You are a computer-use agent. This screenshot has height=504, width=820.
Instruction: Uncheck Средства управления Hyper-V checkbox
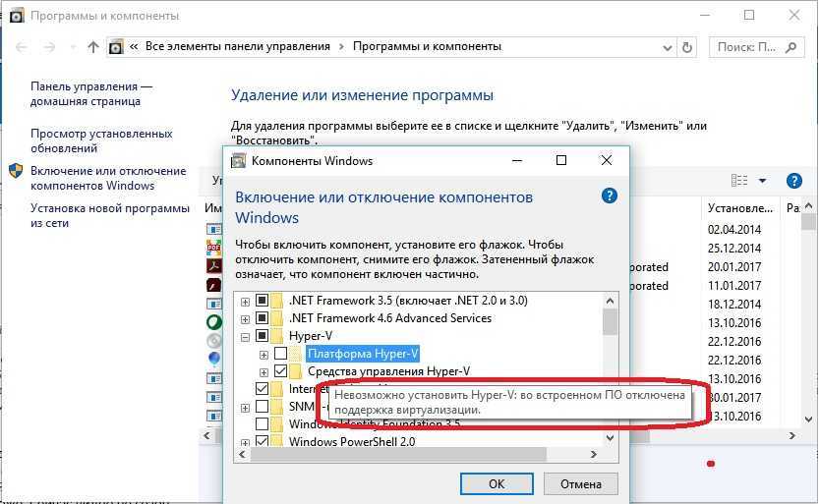coord(281,371)
